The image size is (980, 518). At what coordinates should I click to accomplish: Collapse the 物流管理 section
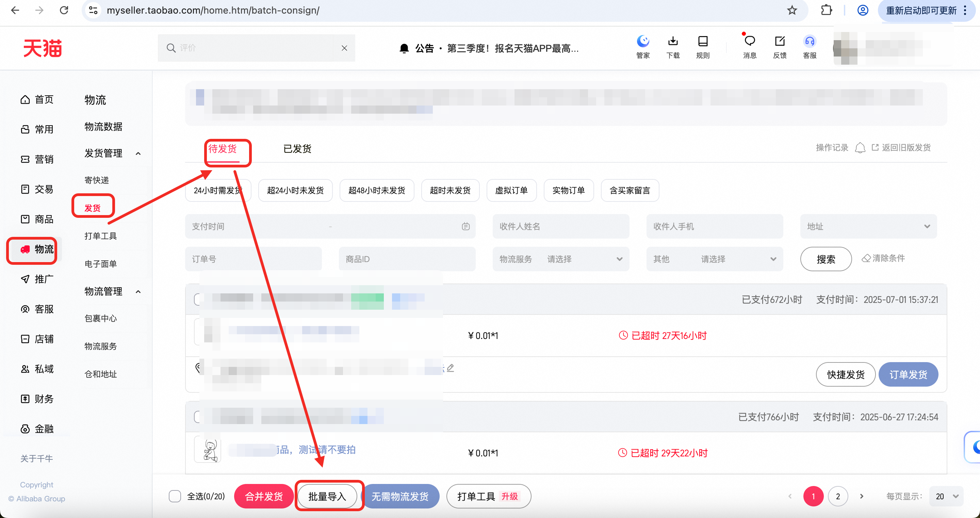[138, 292]
